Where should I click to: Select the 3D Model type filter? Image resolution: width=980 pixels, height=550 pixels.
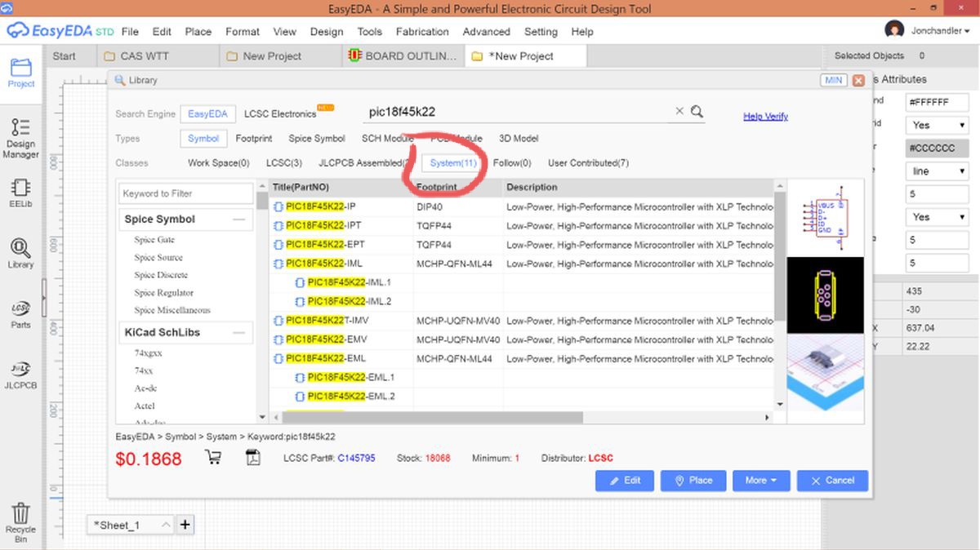(x=519, y=139)
